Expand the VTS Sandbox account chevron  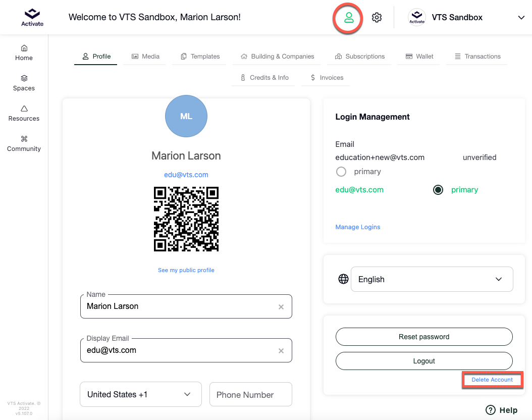[521, 18]
